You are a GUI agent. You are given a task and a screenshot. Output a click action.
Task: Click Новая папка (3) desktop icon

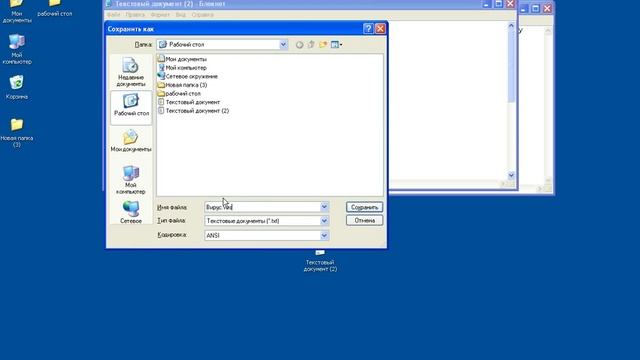tap(17, 133)
